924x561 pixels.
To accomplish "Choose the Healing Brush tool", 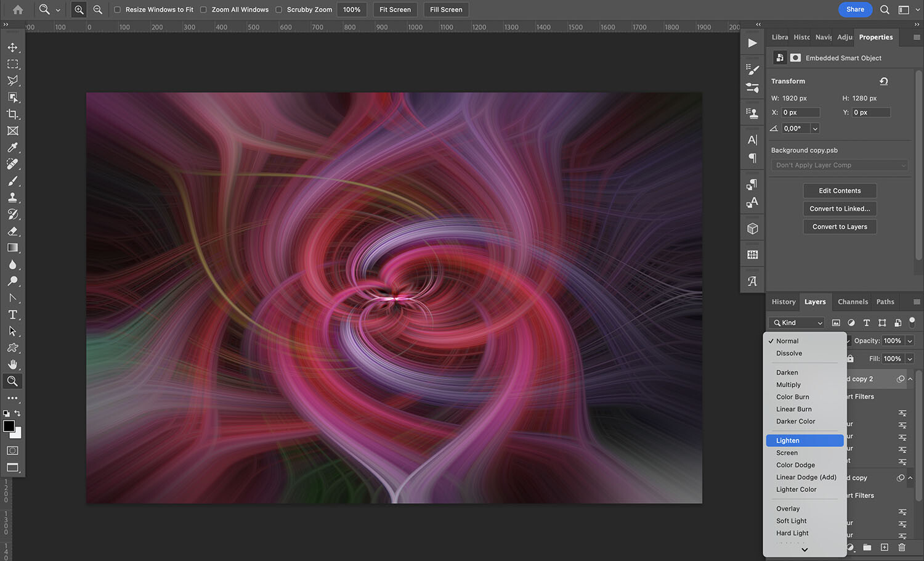I will (12, 164).
